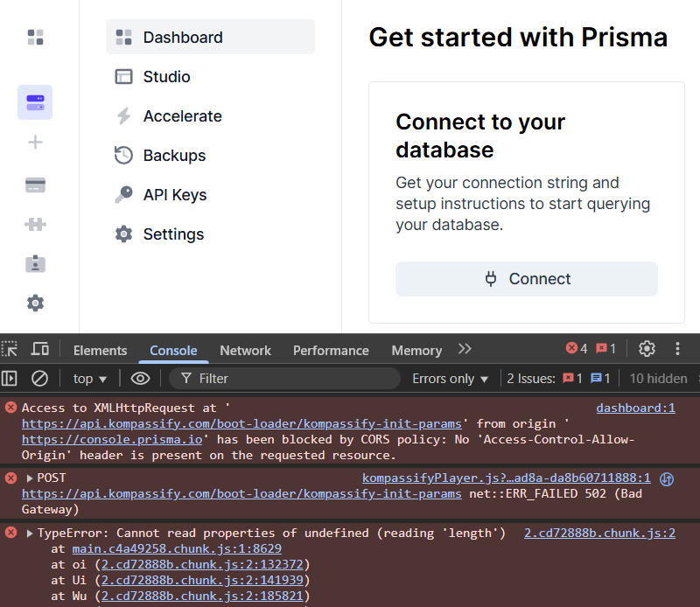Image resolution: width=700 pixels, height=607 pixels.
Task: Click the Connect button
Action: point(527,279)
